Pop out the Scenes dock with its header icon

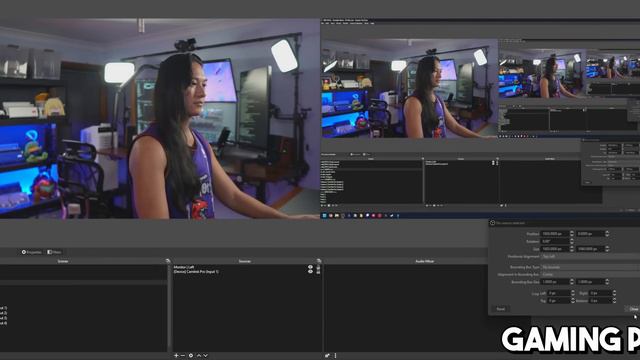tap(168, 261)
